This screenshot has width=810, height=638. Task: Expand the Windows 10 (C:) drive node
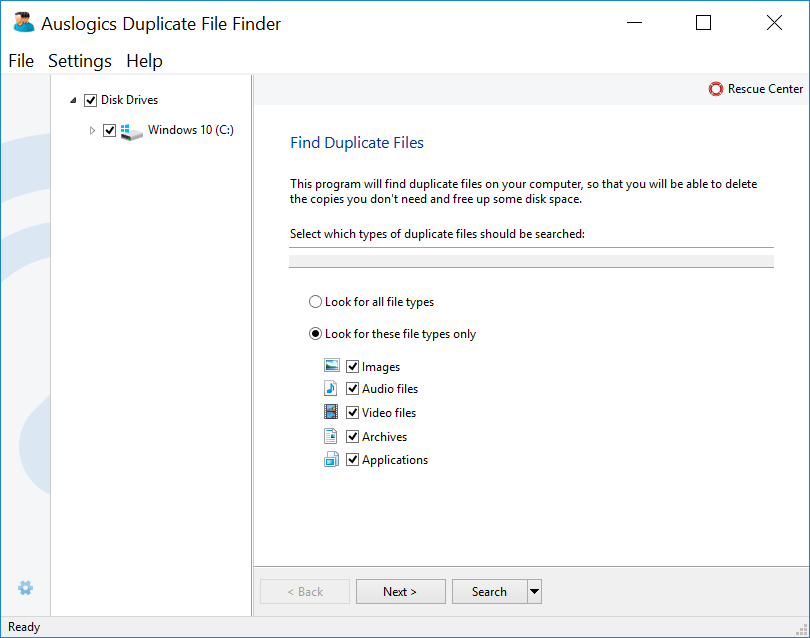click(92, 130)
